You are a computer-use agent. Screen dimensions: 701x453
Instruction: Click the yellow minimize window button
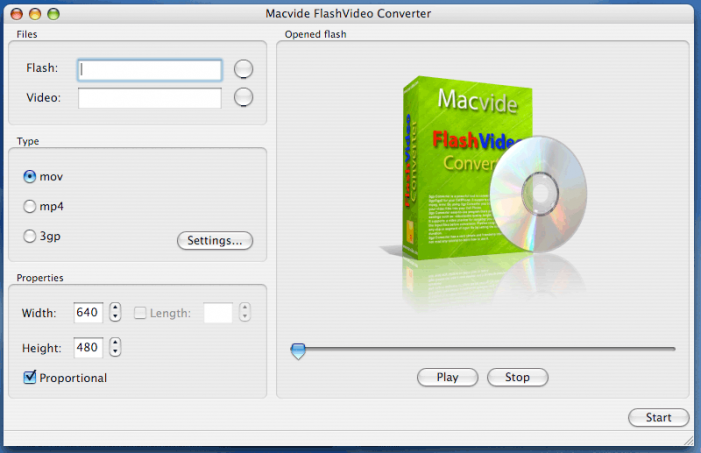click(34, 14)
